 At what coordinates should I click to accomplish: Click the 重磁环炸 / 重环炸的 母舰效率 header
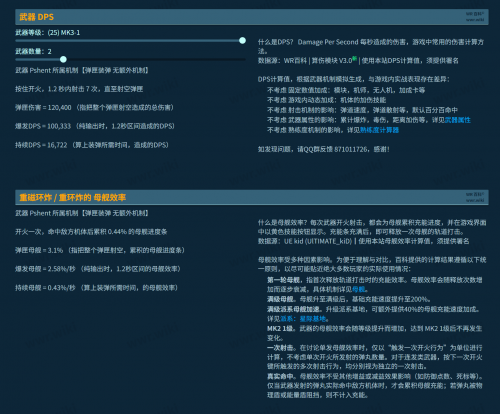point(252,197)
